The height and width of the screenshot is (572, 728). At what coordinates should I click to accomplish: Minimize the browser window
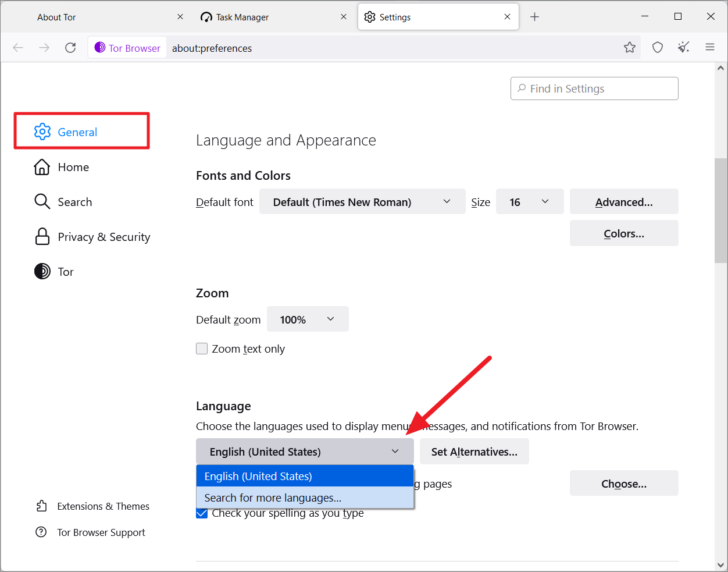coord(645,16)
